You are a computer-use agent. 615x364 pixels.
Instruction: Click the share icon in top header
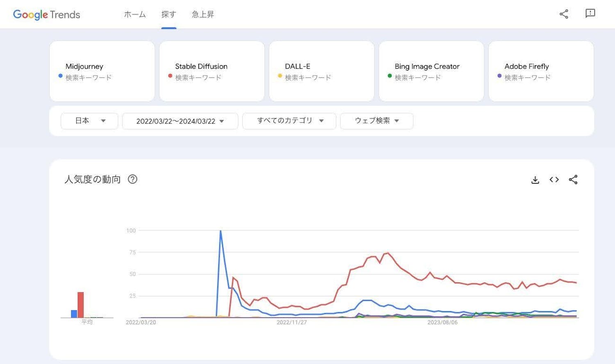[x=564, y=14]
